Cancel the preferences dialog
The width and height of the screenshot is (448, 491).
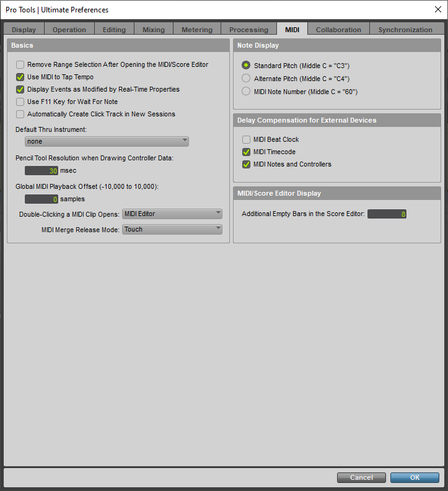coord(361,477)
